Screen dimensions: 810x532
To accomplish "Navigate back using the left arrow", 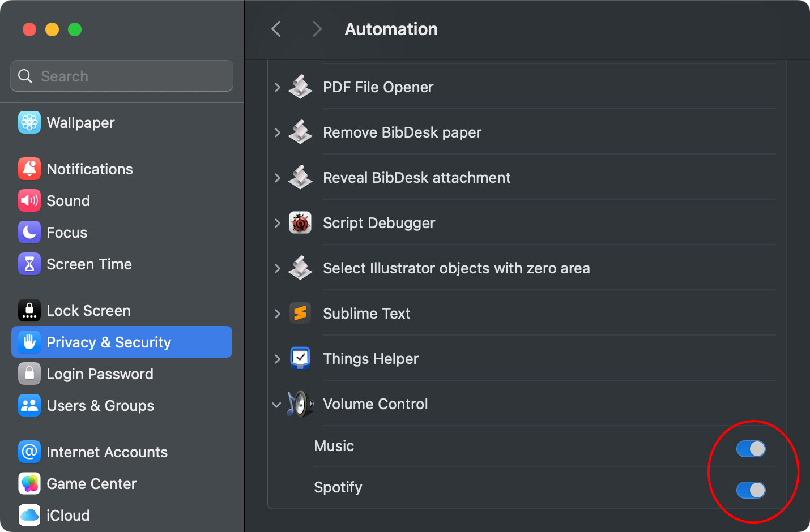I will coord(276,29).
